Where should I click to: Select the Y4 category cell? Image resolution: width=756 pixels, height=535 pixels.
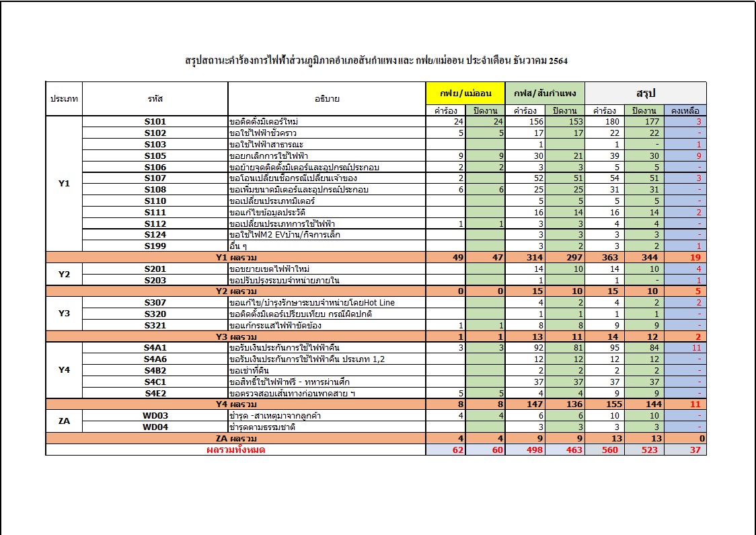click(64, 370)
